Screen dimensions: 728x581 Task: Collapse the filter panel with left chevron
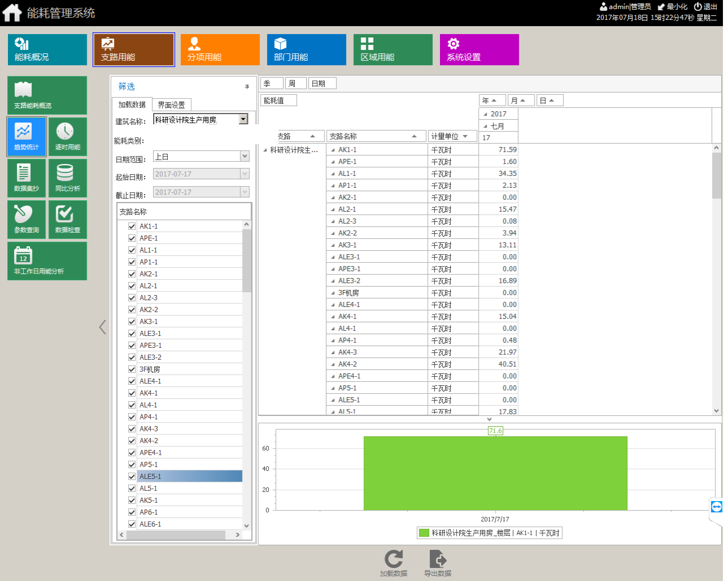103,327
